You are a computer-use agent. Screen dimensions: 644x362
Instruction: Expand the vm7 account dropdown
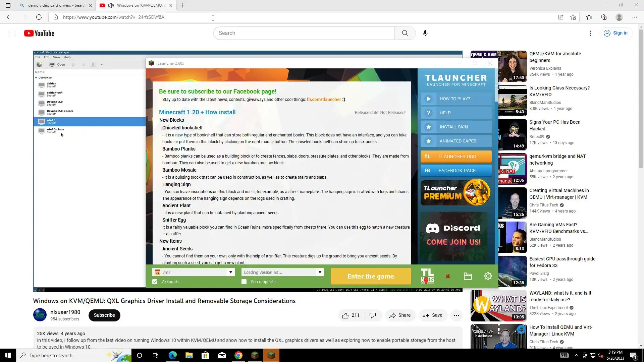(231, 272)
